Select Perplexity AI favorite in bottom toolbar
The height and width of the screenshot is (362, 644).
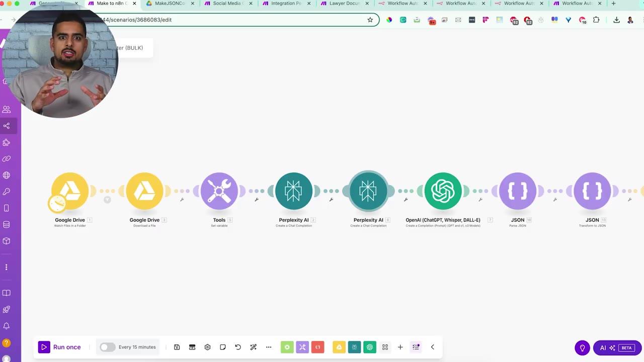click(354, 347)
